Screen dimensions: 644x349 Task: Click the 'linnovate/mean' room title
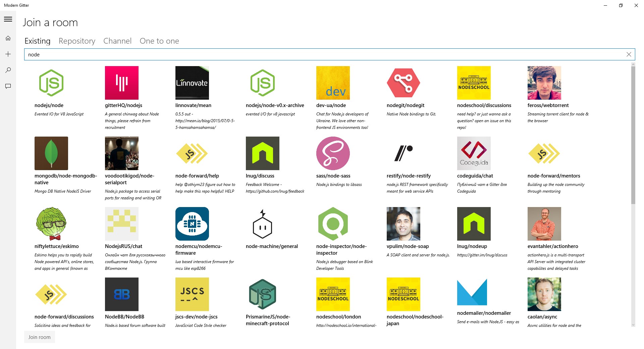click(193, 105)
